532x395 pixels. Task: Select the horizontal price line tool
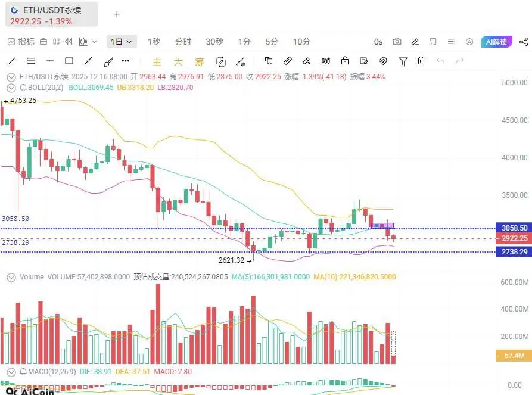coord(50,61)
